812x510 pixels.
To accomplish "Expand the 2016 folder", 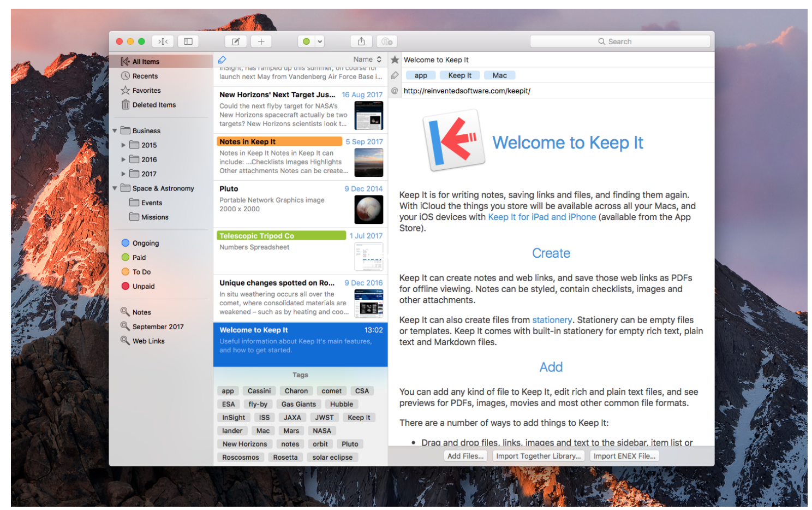I will tap(123, 159).
